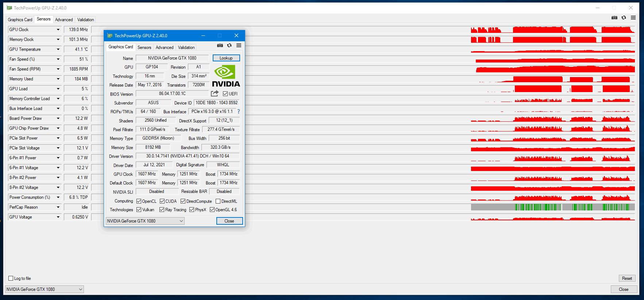Image resolution: width=644 pixels, height=300 pixels.
Task: Open GPU selector dropdown in back Sensors window
Action: tap(44, 289)
